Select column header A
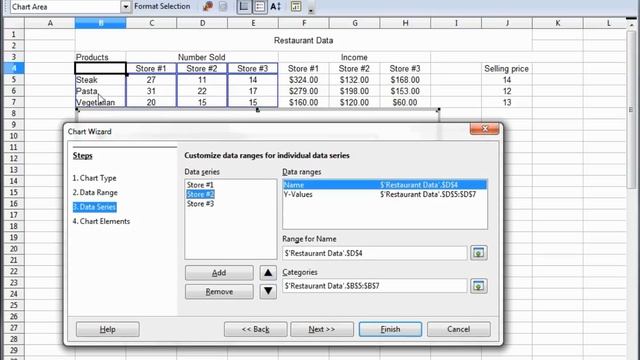This screenshot has height=360, width=640. (50, 23)
